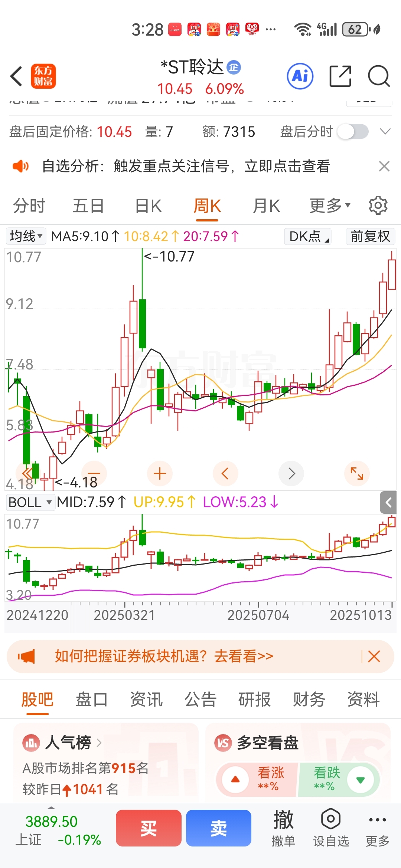Shift chart right with next arrow
The width and height of the screenshot is (401, 868).
[x=291, y=473]
